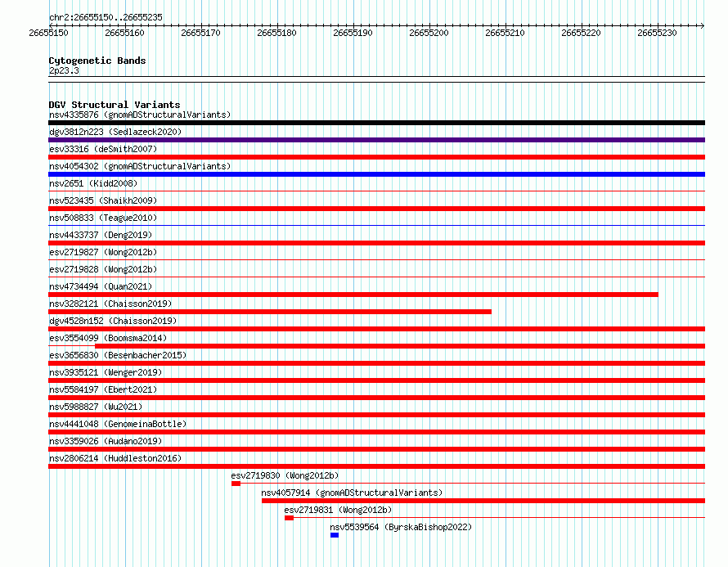The width and height of the screenshot is (728, 567).
Task: Select the small red esv2719831 block
Action: [290, 518]
